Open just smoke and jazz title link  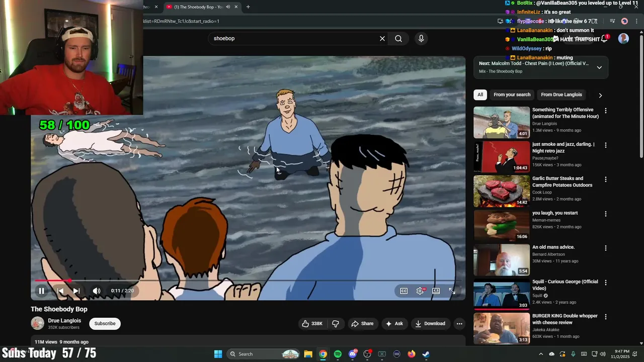563,147
